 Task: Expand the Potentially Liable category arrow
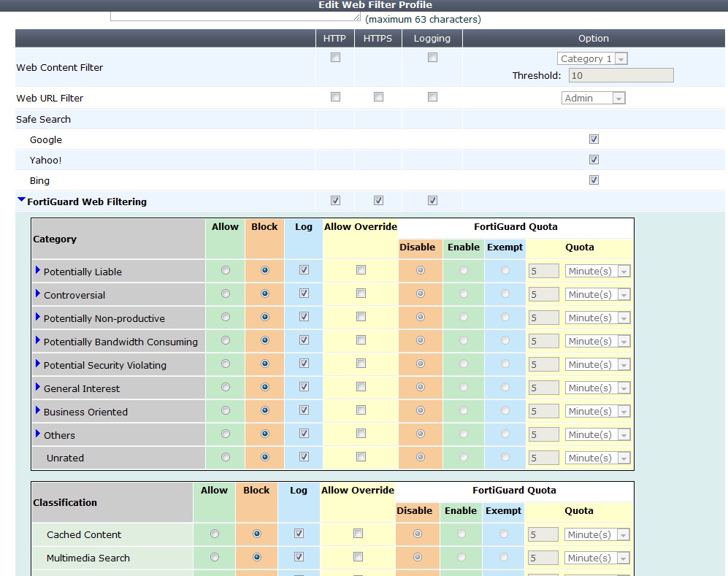click(38, 271)
